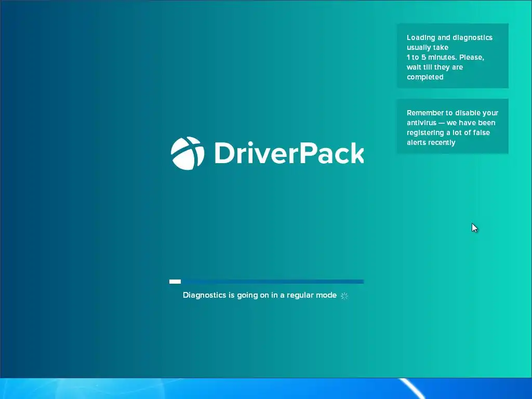Click the DriverPack globe logo icon

pos(188,153)
